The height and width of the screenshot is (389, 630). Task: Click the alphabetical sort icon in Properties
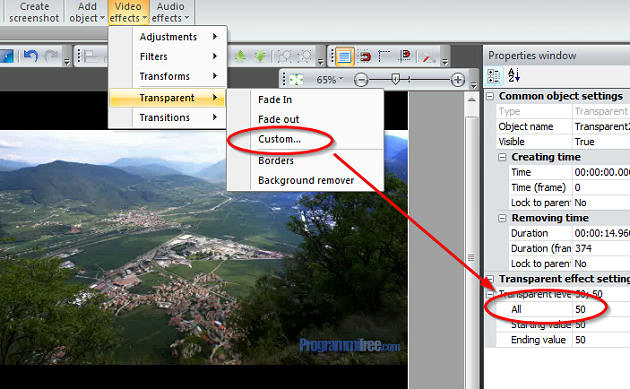(514, 76)
